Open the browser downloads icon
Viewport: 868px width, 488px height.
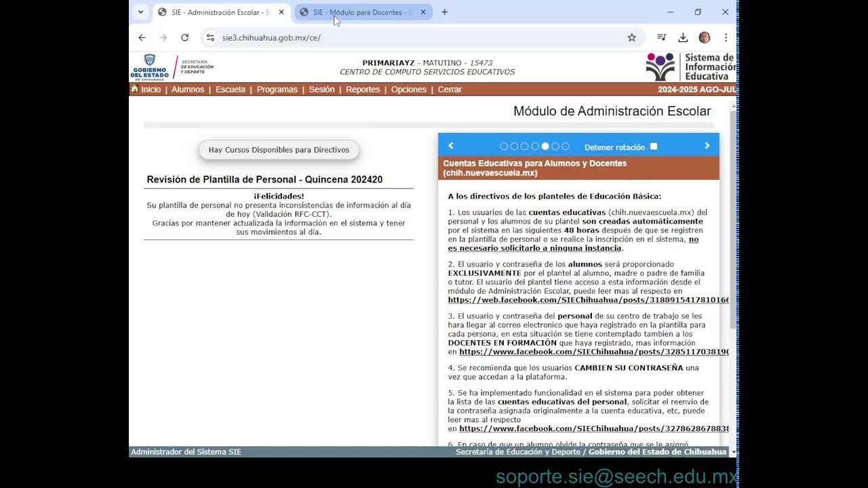[x=683, y=38]
